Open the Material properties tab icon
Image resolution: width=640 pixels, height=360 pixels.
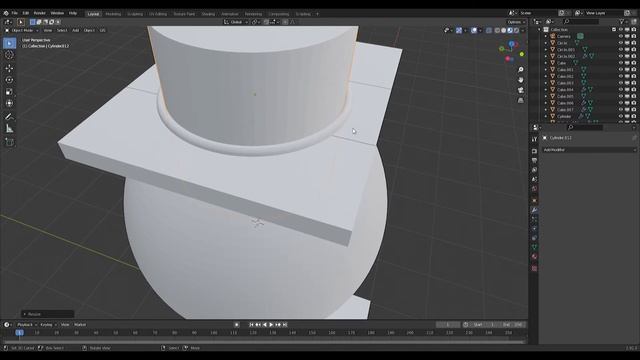534,257
